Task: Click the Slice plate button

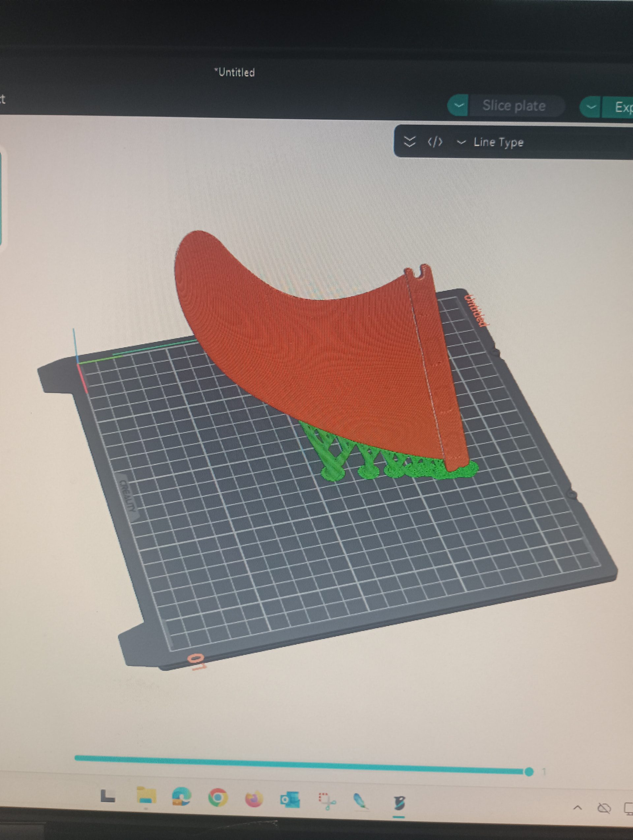Action: [x=514, y=105]
